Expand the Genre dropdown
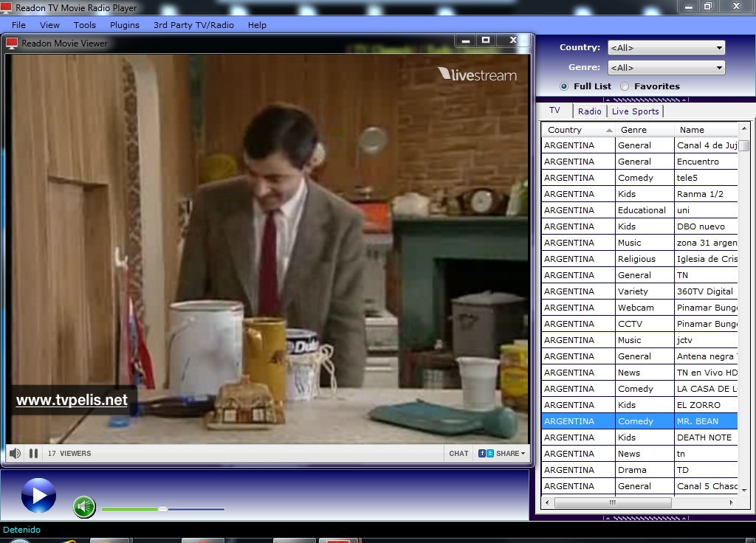 click(x=719, y=67)
